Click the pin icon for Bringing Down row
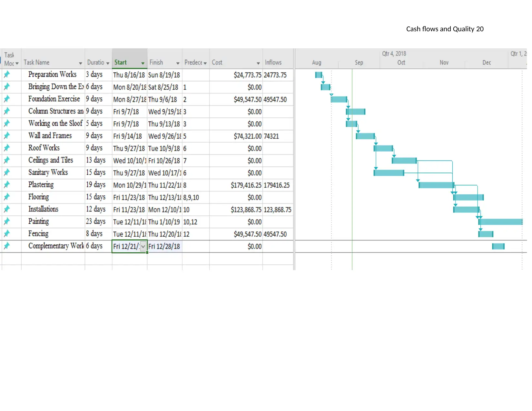This screenshot has width=532, height=411. click(7, 87)
